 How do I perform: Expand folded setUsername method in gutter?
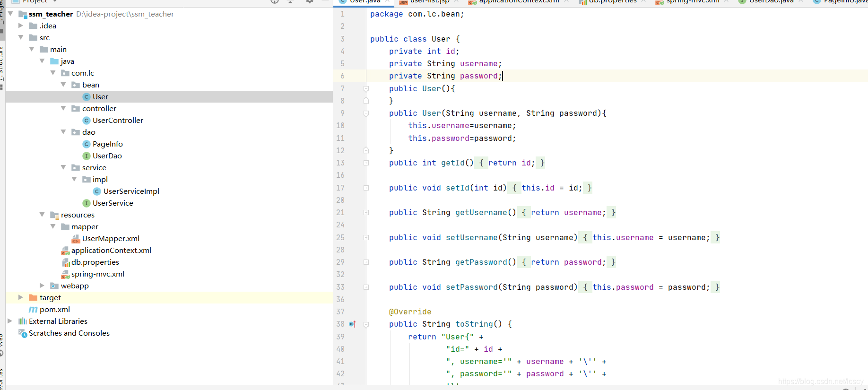pyautogui.click(x=366, y=238)
